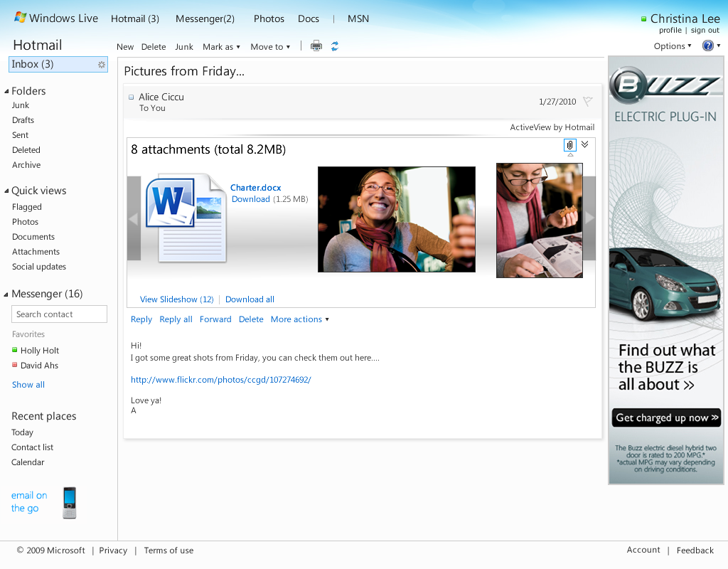Image resolution: width=728 pixels, height=569 pixels.
Task: Open the Drafts folder
Action: pyautogui.click(x=23, y=120)
